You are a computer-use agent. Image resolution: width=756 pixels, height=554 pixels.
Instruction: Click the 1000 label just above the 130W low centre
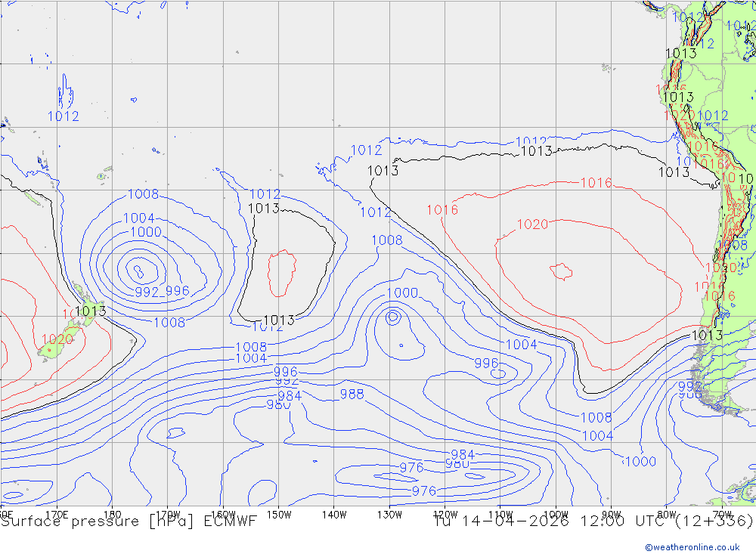pyautogui.click(x=403, y=292)
